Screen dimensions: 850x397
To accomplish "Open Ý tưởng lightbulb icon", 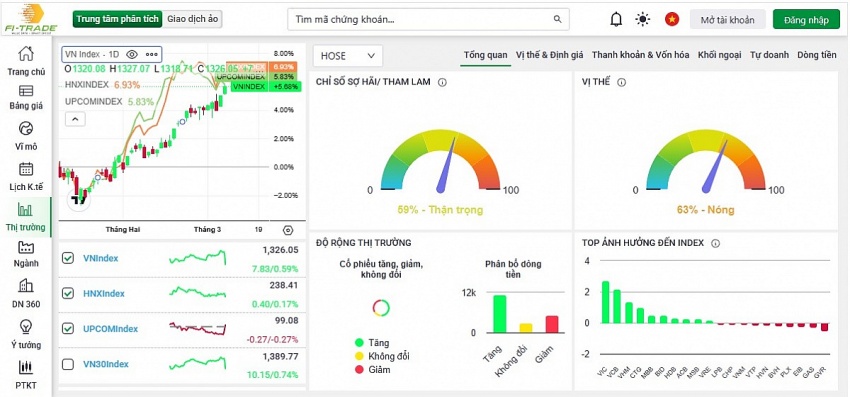I will [x=26, y=326].
